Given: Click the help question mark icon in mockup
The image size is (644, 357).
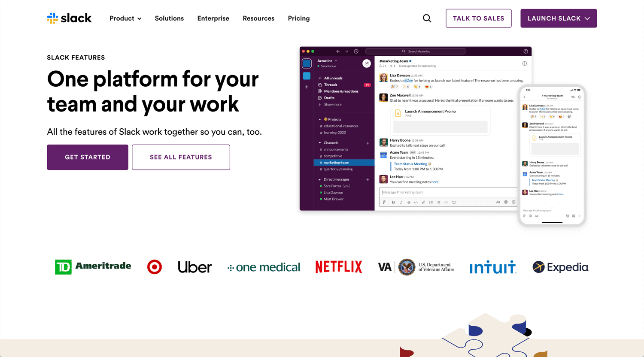Looking at the screenshot, I should point(526,51).
